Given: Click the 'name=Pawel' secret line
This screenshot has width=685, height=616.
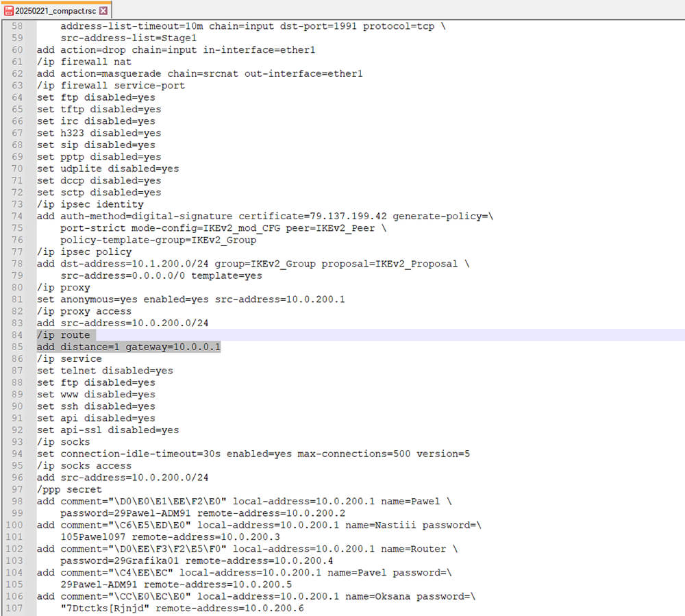Looking at the screenshot, I should pyautogui.click(x=245, y=501).
